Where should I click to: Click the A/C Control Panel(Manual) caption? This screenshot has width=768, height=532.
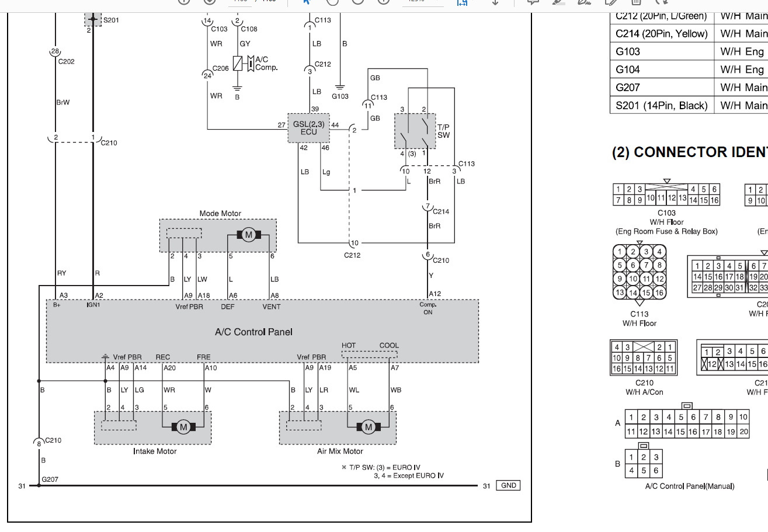689,486
